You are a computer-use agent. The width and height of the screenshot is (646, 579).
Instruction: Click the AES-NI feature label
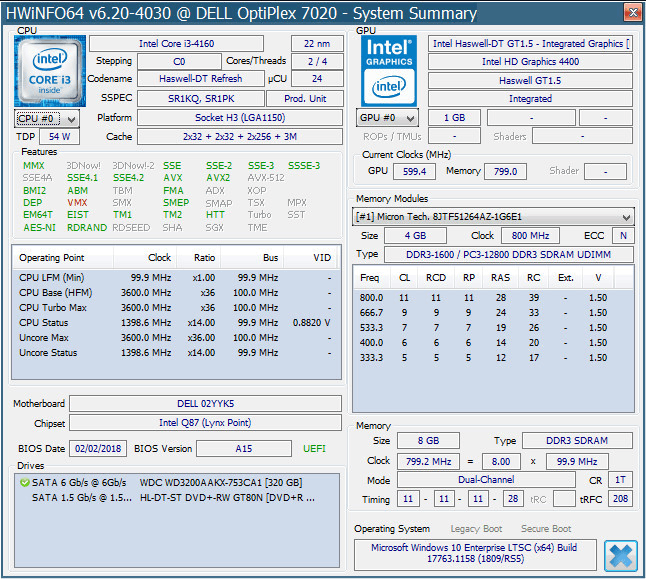[40, 228]
